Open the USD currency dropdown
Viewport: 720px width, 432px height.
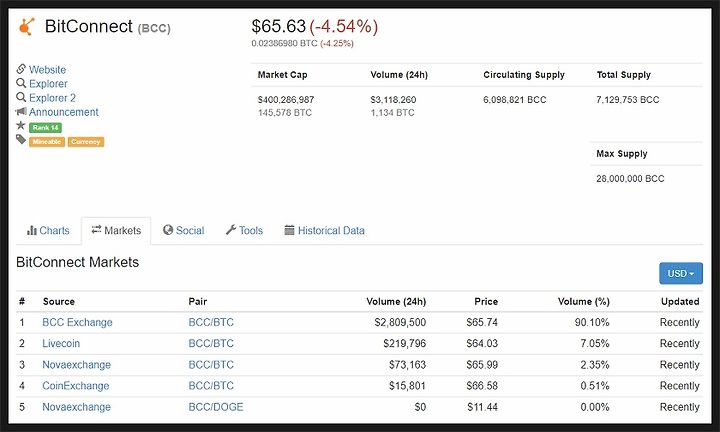click(x=681, y=274)
